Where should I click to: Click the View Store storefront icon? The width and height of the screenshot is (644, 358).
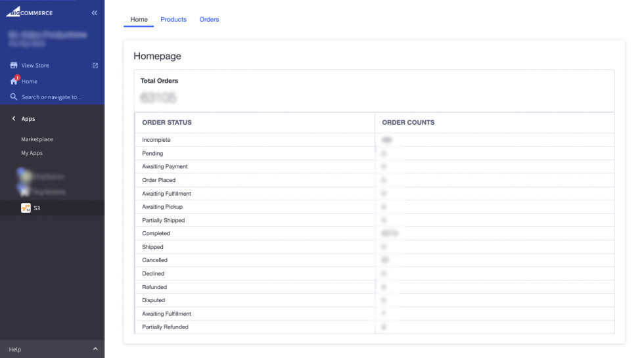pos(14,66)
